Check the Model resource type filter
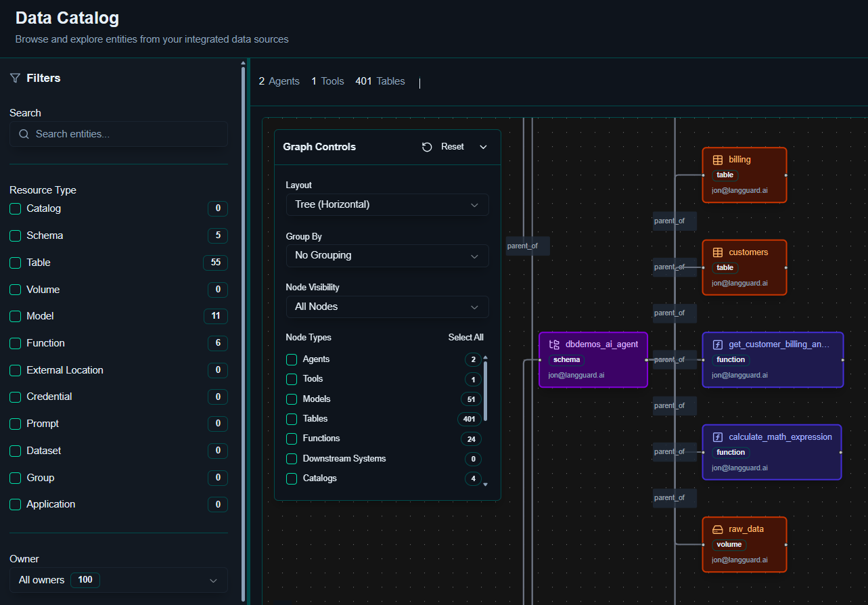Screen dimensions: 868x605 pos(16,317)
